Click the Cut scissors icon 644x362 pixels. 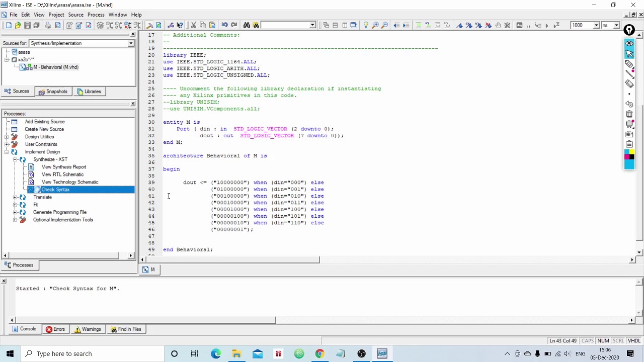pyautogui.click(x=193, y=25)
